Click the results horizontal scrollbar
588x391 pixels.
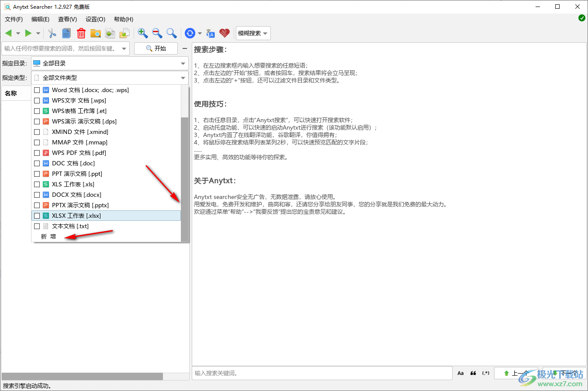(83, 376)
